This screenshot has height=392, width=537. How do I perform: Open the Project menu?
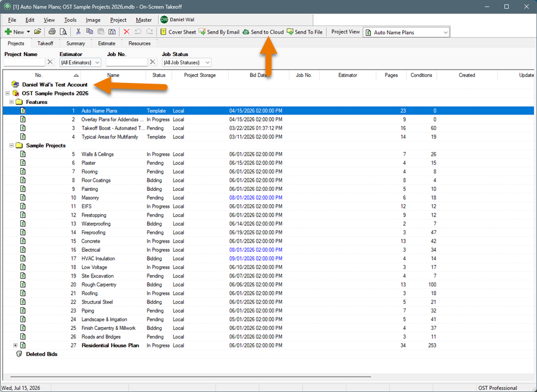[118, 20]
